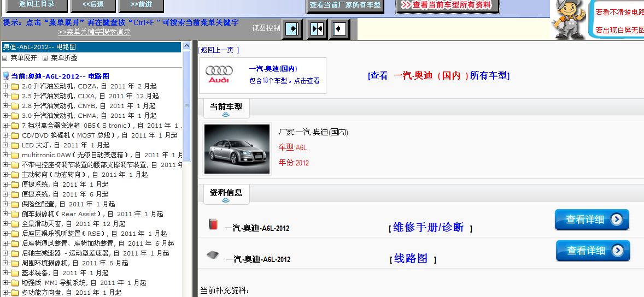Expand 3.0 升汽油发动机 CHMA node

tap(5, 116)
